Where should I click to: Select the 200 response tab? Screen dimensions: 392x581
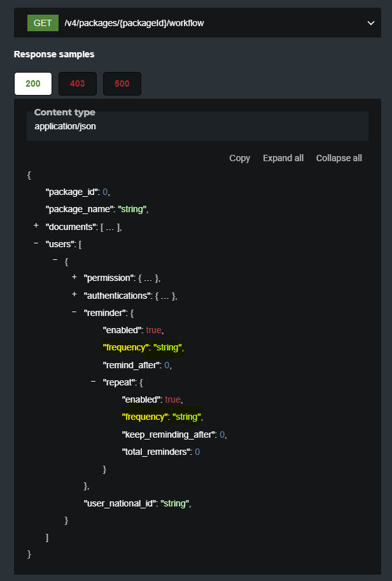[x=33, y=83]
